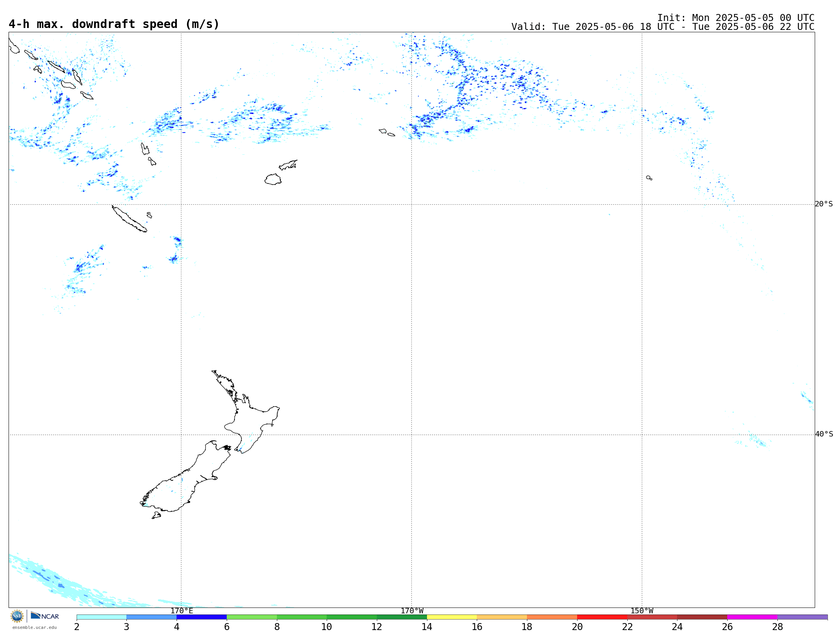Pick the dark green 12–14 m/s colorbar segment
Viewport: 840px width, 632px height.
click(x=402, y=617)
